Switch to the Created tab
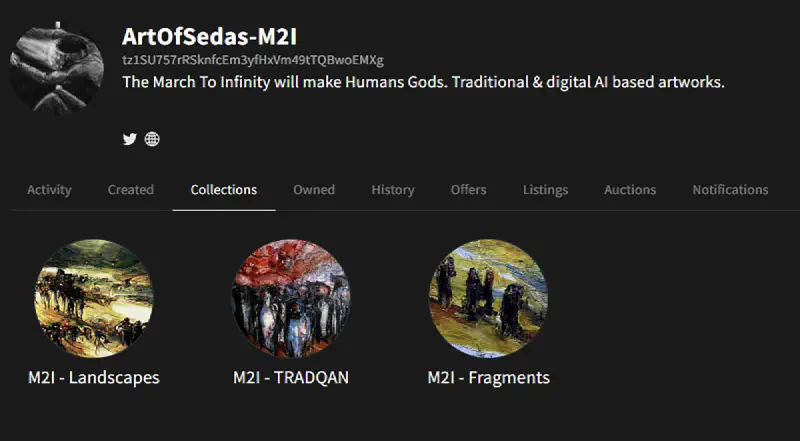This screenshot has width=800, height=441. coord(131,190)
